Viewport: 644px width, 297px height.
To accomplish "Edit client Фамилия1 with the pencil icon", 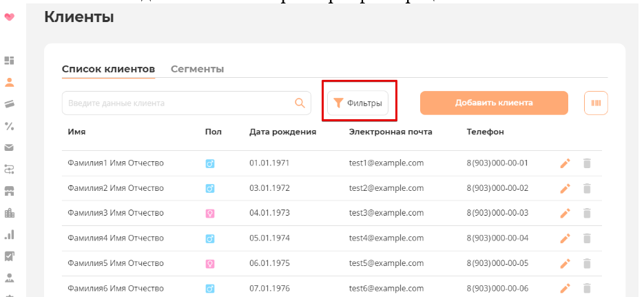I will [x=565, y=163].
